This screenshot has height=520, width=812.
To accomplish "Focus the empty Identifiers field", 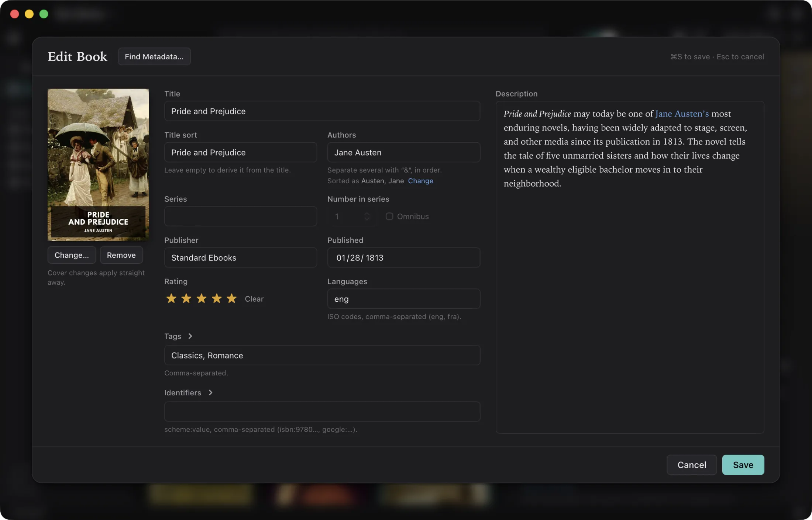I will 322,412.
